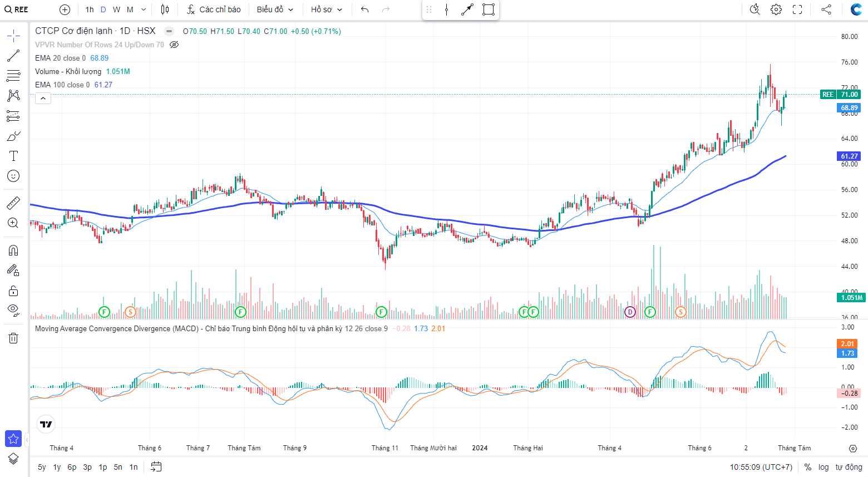Open go to date calendar

tap(156, 467)
